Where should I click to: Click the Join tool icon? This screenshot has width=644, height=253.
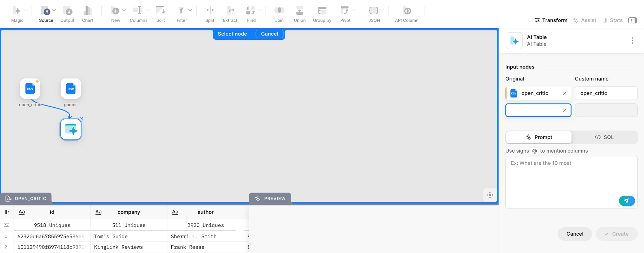pyautogui.click(x=279, y=11)
